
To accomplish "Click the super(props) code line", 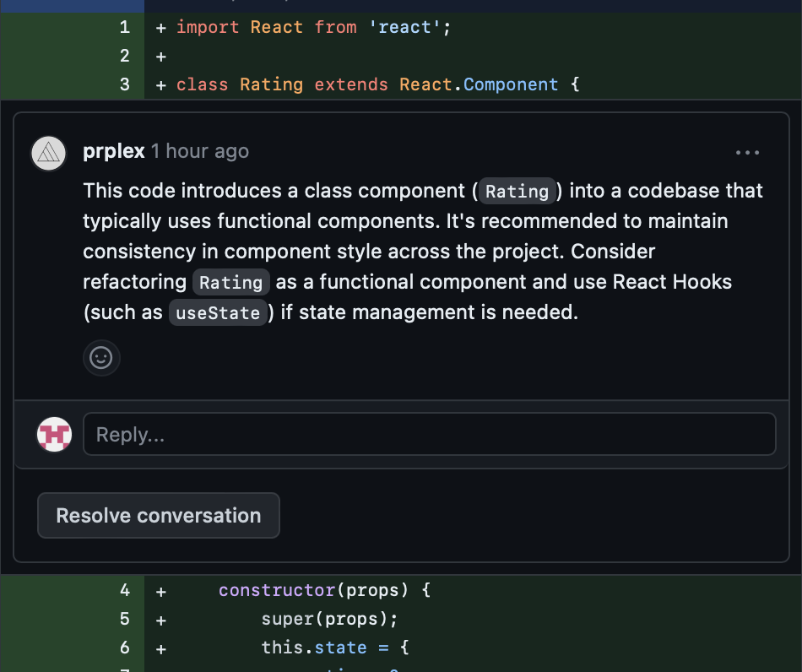I will coord(329,619).
